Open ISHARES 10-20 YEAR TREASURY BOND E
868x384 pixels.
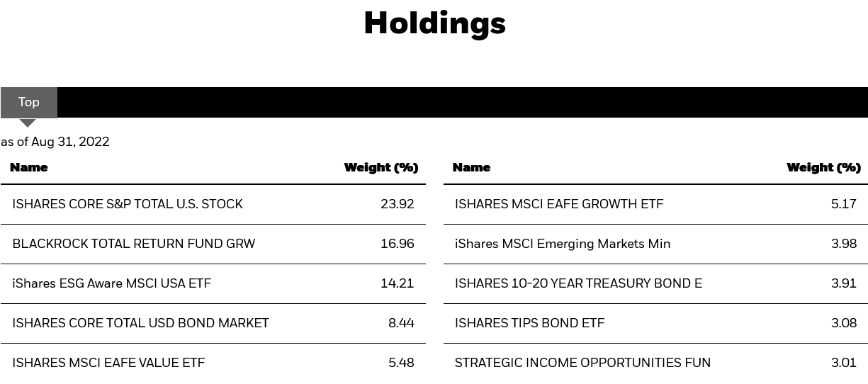(578, 283)
